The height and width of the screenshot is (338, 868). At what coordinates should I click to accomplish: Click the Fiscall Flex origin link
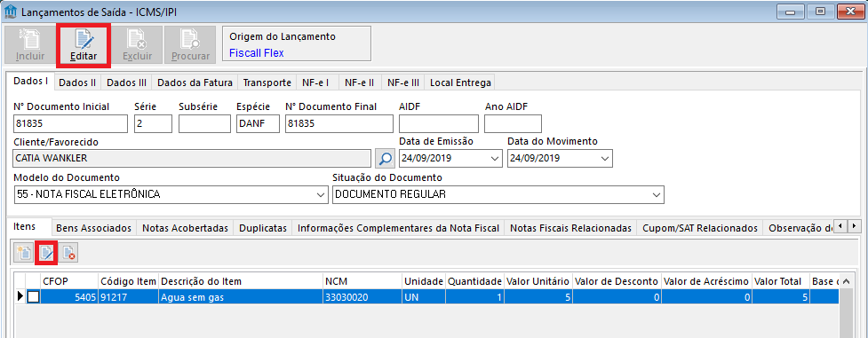pyautogui.click(x=256, y=53)
